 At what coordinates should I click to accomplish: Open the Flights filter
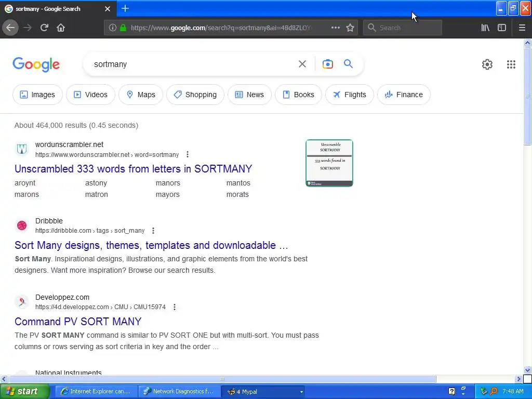[350, 95]
